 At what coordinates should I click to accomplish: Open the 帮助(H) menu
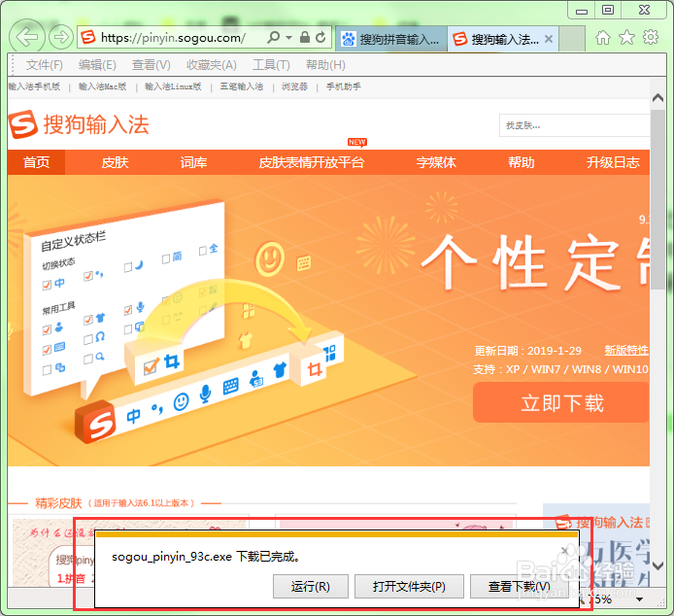point(325,65)
